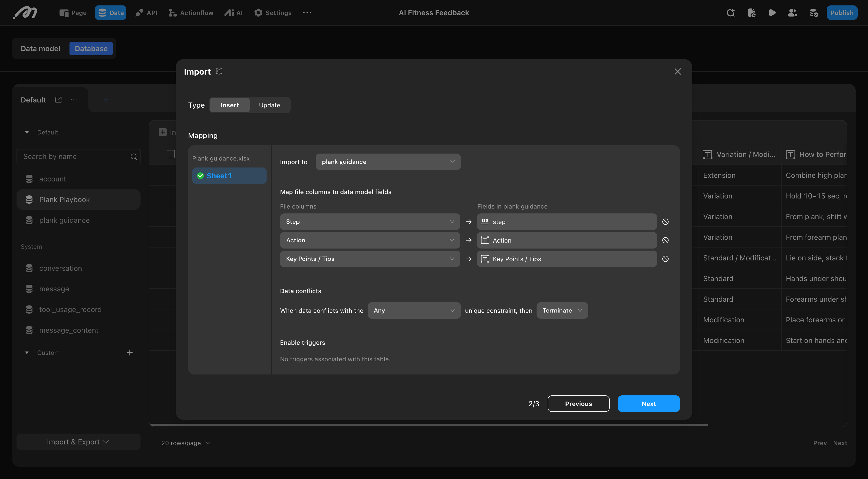Viewport: 868px width, 479px height.
Task: Click the open-in-new-window icon beside Default
Action: click(58, 100)
